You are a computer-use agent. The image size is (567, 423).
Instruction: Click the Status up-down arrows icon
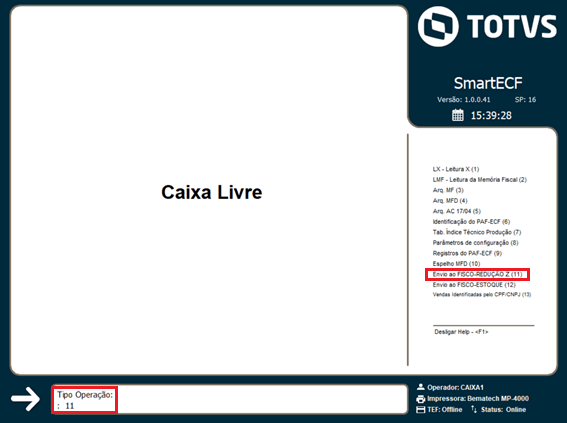474,409
